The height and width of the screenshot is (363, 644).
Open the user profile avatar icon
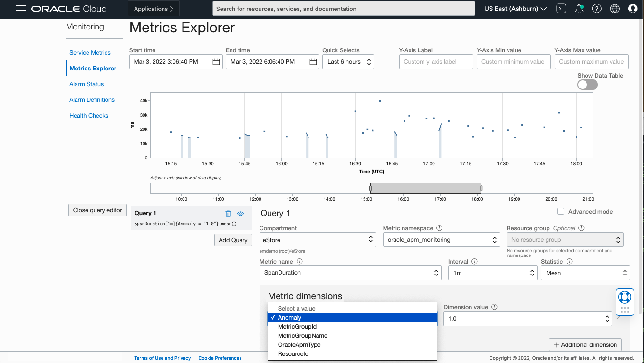coord(633,8)
